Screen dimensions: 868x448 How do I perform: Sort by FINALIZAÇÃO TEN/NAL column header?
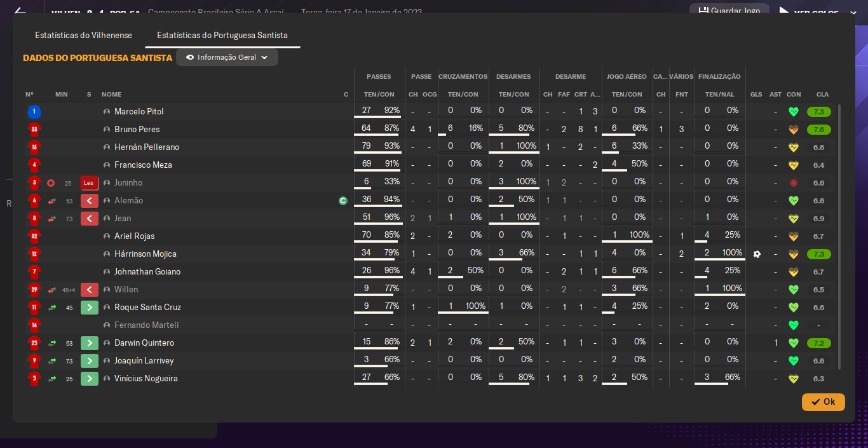tap(720, 95)
